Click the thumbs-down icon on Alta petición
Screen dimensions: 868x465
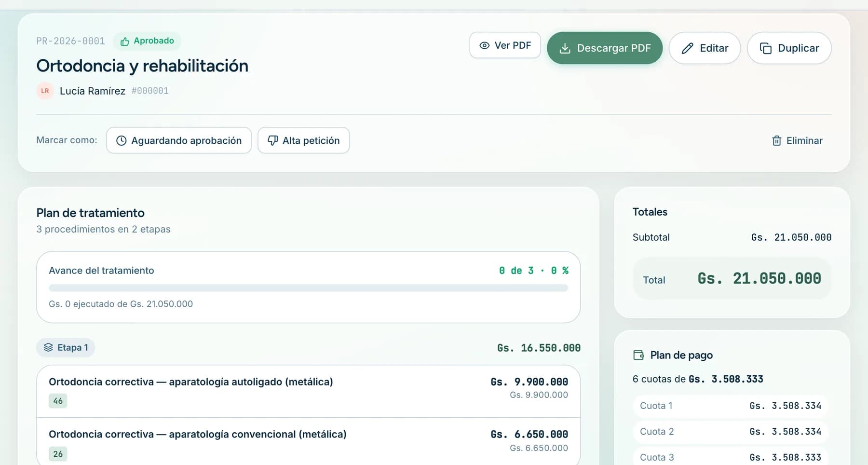tap(272, 140)
